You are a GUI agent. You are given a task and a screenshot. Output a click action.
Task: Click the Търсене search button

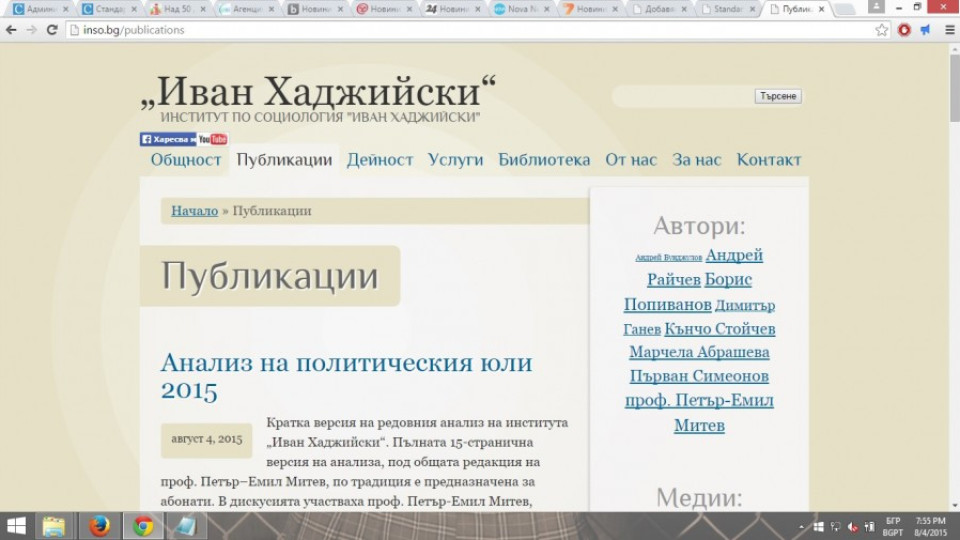(x=778, y=96)
